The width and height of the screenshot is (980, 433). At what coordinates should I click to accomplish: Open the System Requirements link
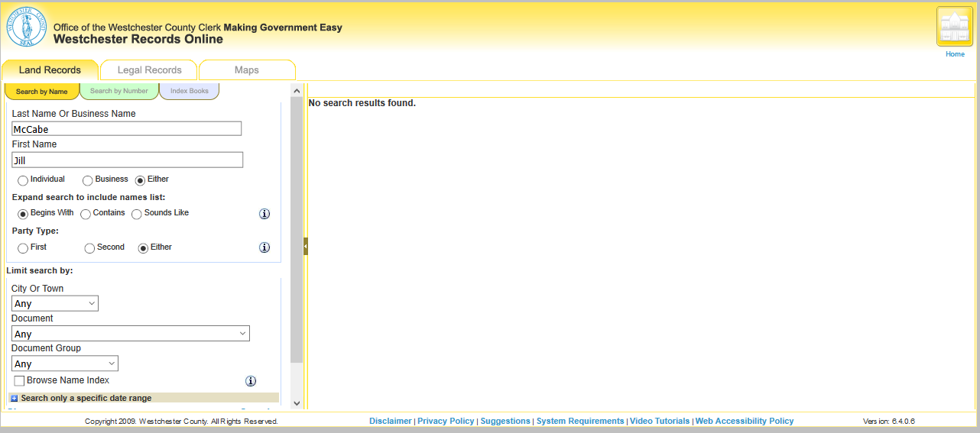(580, 421)
